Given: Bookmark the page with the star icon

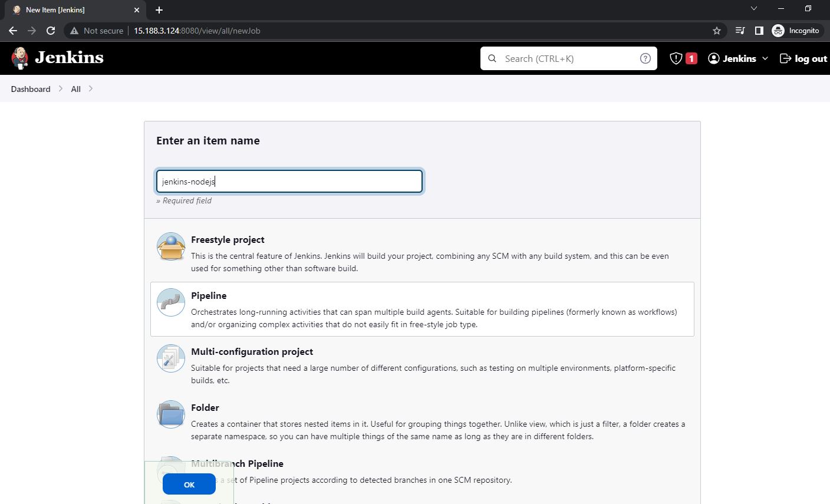Looking at the screenshot, I should click(716, 30).
